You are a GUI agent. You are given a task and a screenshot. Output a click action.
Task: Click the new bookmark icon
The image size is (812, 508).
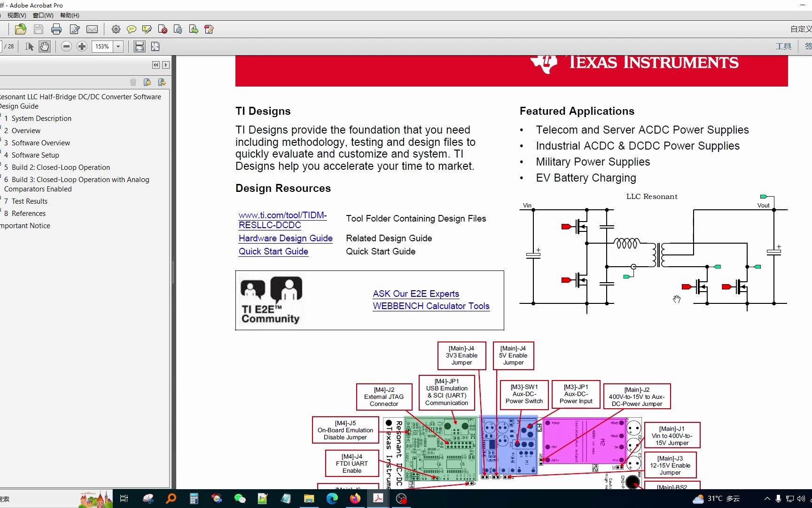coord(147,82)
